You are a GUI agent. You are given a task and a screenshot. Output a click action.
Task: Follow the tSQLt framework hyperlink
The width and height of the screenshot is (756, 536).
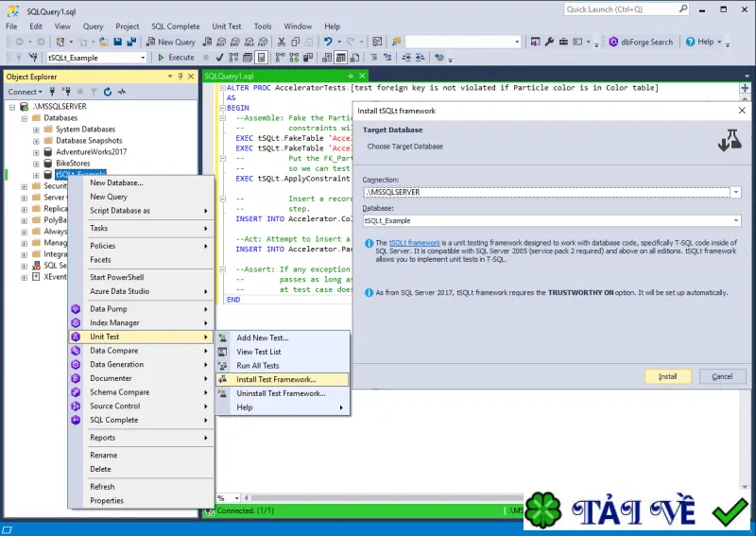pyautogui.click(x=415, y=243)
